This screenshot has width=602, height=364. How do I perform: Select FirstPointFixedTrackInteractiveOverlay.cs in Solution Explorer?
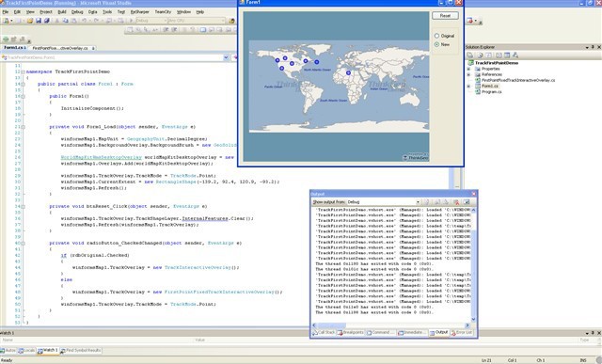click(518, 80)
